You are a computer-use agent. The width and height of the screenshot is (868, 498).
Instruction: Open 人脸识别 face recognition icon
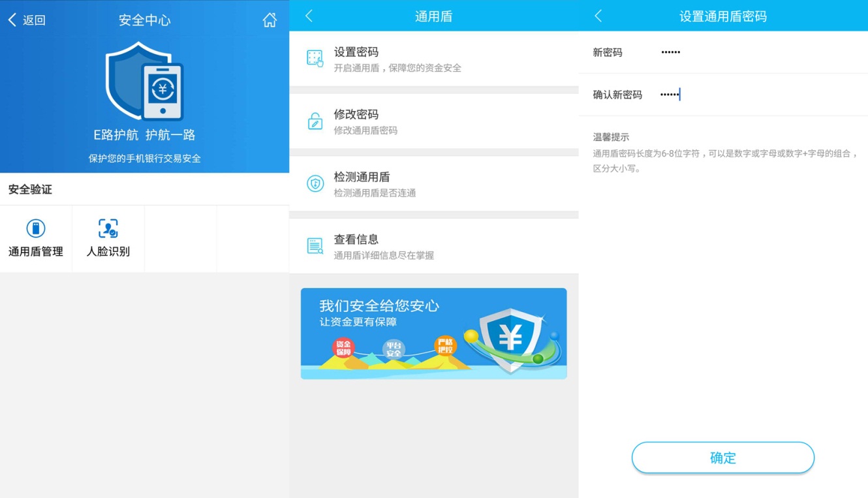[x=108, y=228]
